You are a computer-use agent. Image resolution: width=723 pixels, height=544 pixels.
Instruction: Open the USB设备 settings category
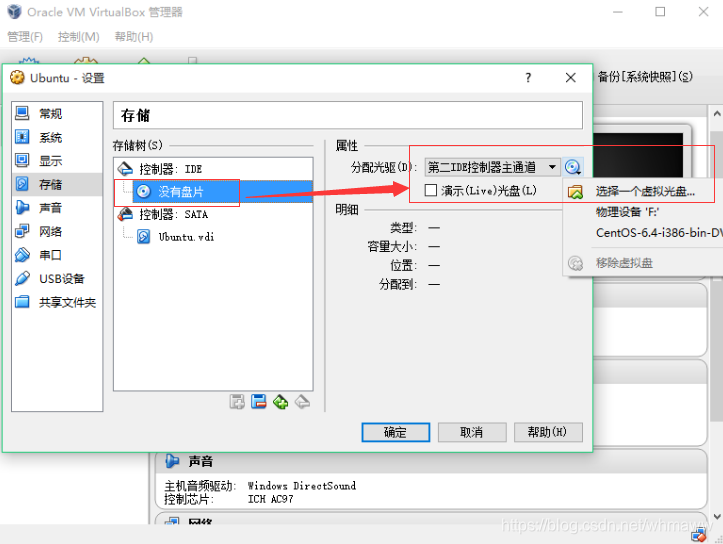click(57, 278)
